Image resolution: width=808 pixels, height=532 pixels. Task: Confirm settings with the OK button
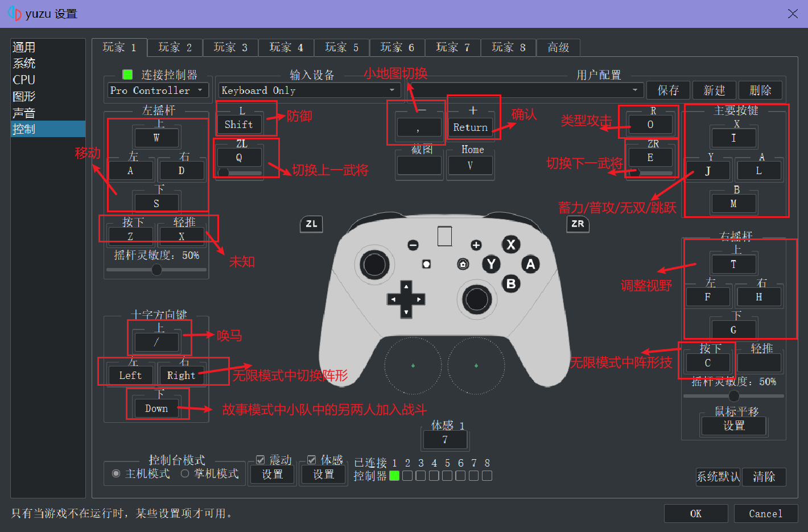[696, 514]
